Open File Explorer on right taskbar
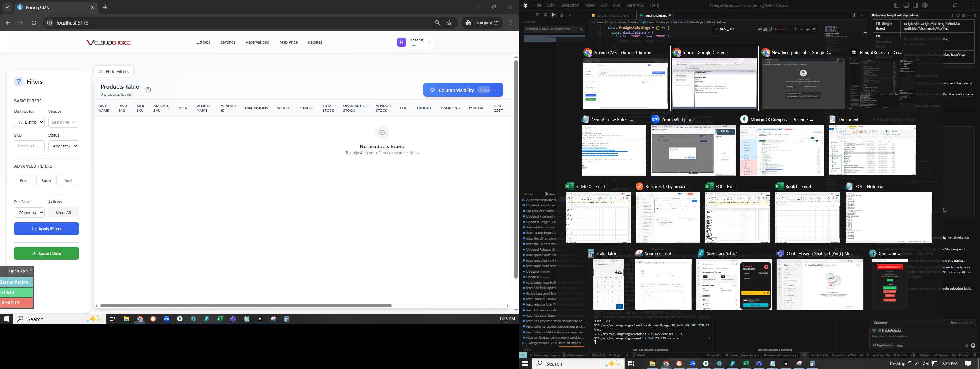Screen dimensions: 980x369 point(652,364)
